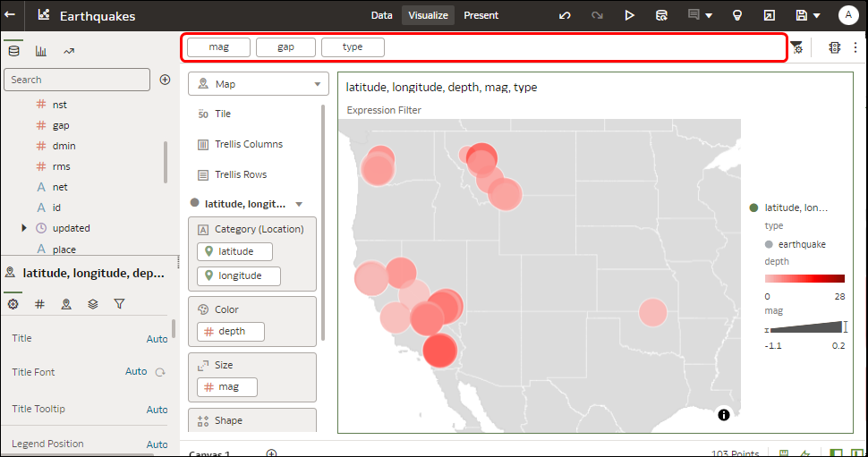Open the Data Layers properties tab
Screen dimensions: 868x457
[x=92, y=304]
